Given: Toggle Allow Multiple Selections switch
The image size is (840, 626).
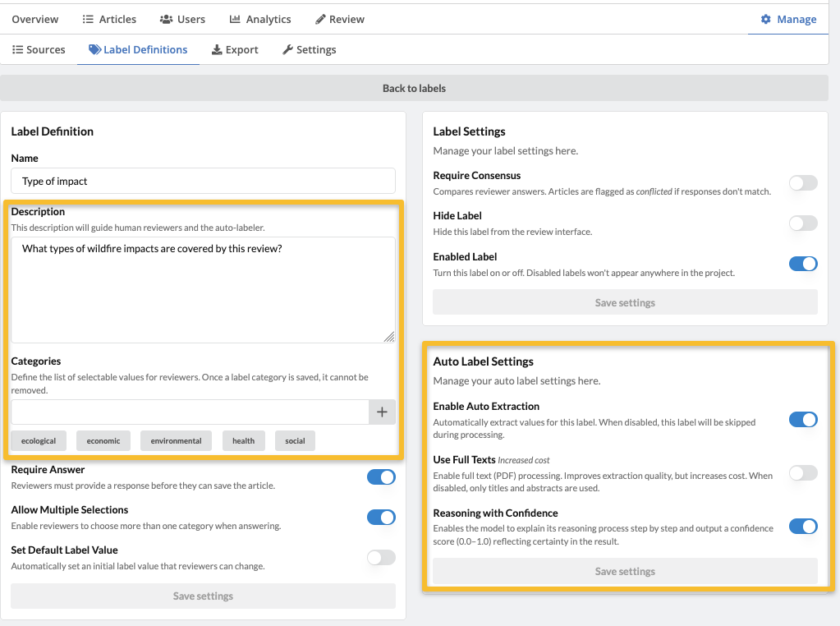Looking at the screenshot, I should click(x=381, y=518).
